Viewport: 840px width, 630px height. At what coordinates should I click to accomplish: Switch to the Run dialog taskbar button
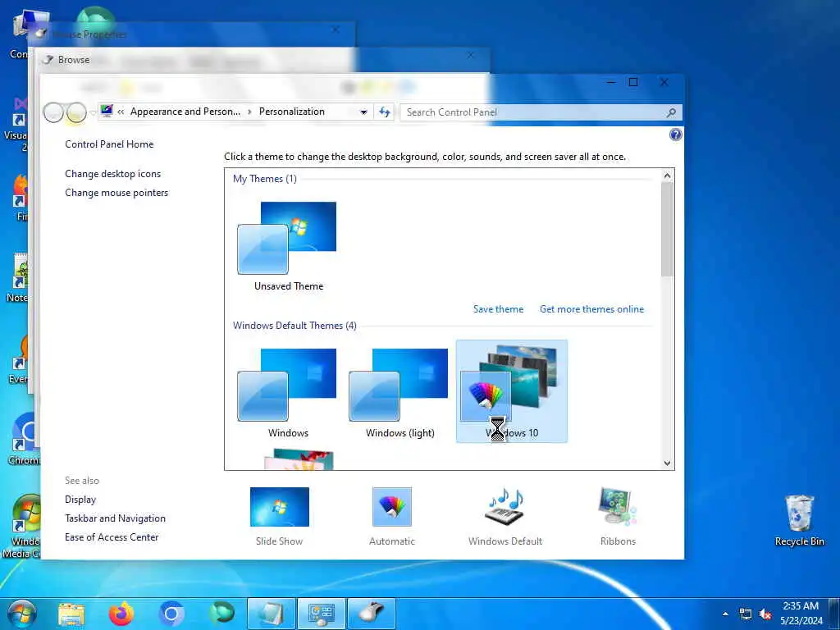(x=271, y=614)
